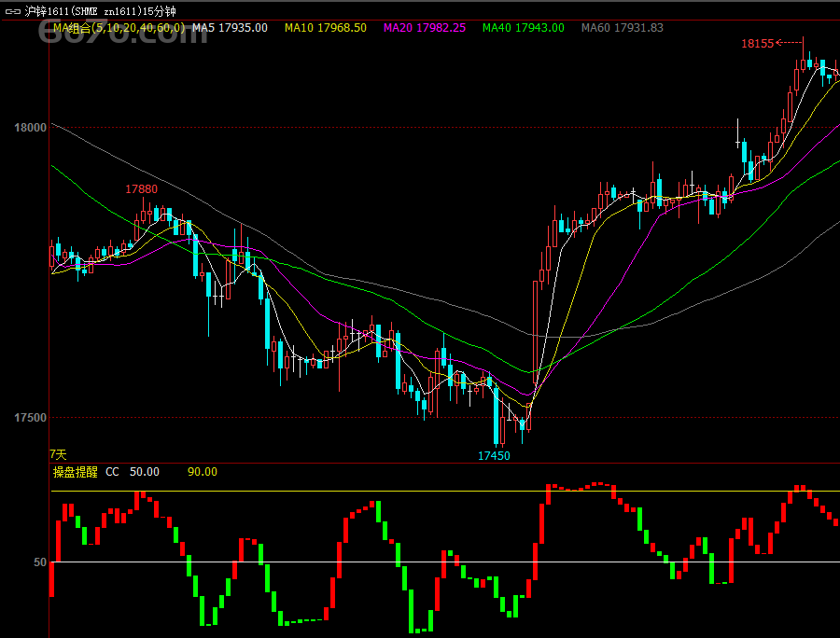
Task: Open the 操盘提醒 indicator name
Action: pyautogui.click(x=76, y=472)
